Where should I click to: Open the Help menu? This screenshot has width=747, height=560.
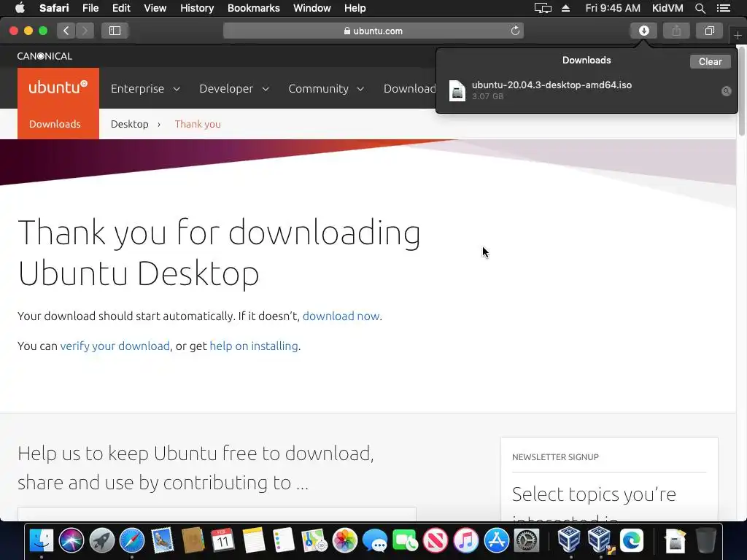(x=355, y=8)
